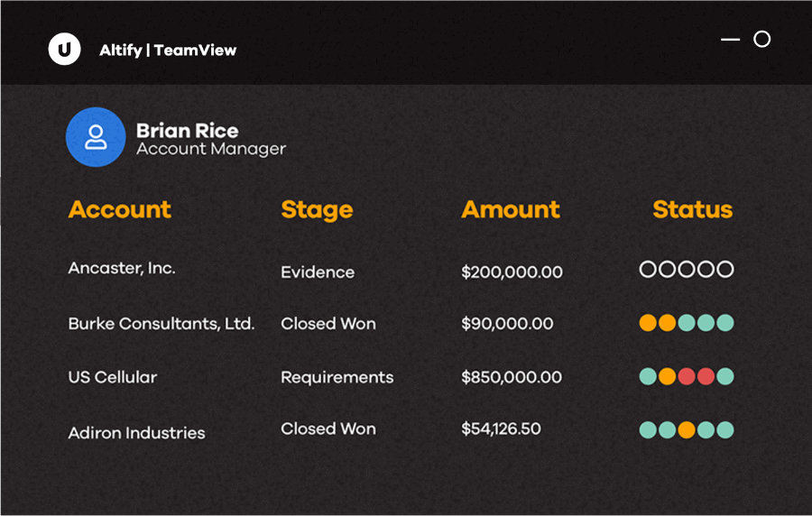This screenshot has height=516, width=812.
Task: Click the orange status dot for Adiron Industries
Action: click(x=687, y=429)
